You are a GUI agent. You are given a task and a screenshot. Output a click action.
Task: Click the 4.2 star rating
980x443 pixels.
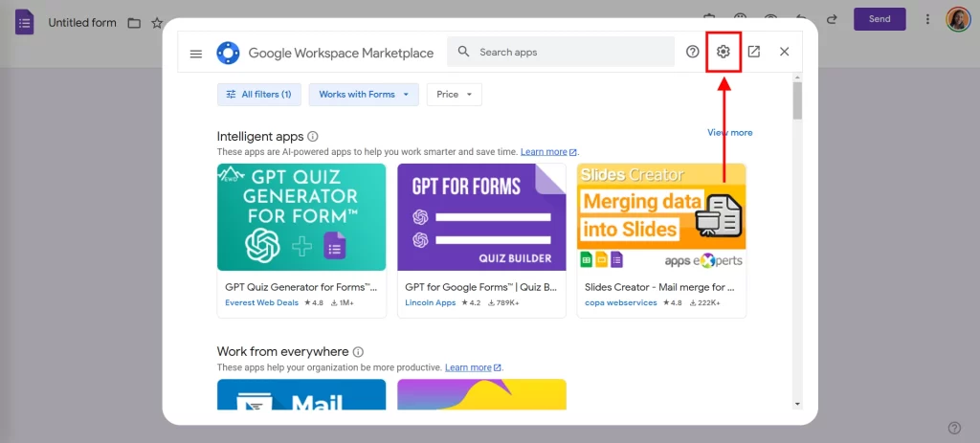click(x=471, y=303)
